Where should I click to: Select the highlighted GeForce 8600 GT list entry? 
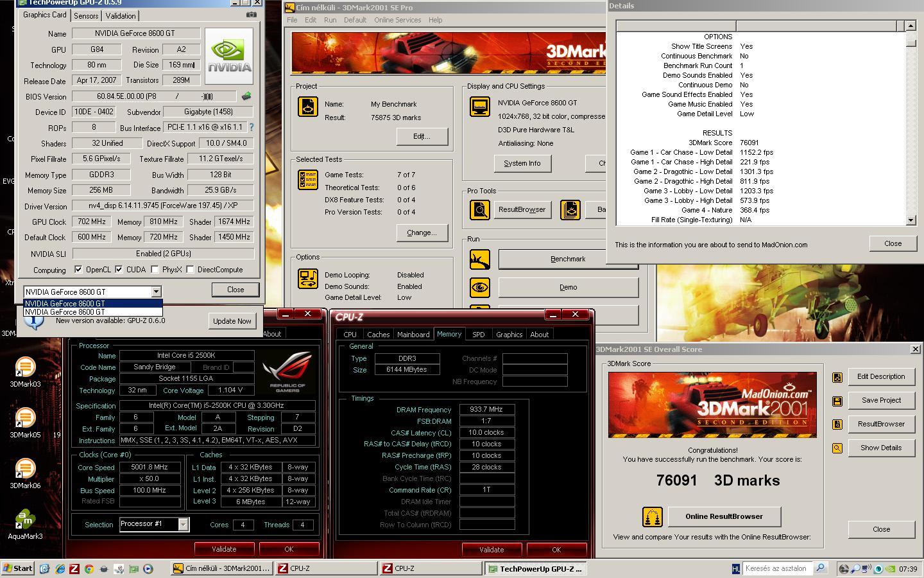[93, 303]
